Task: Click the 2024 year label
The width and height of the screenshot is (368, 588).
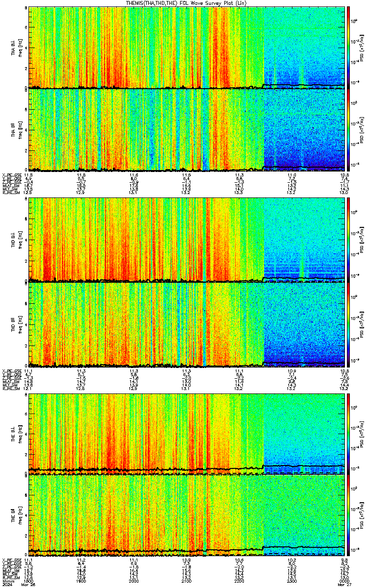Action: click(x=7, y=585)
